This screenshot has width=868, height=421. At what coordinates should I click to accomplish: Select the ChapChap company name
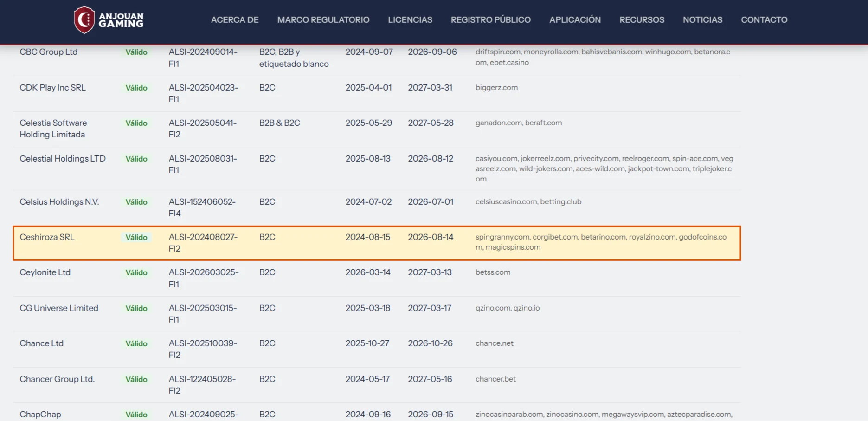40,415
